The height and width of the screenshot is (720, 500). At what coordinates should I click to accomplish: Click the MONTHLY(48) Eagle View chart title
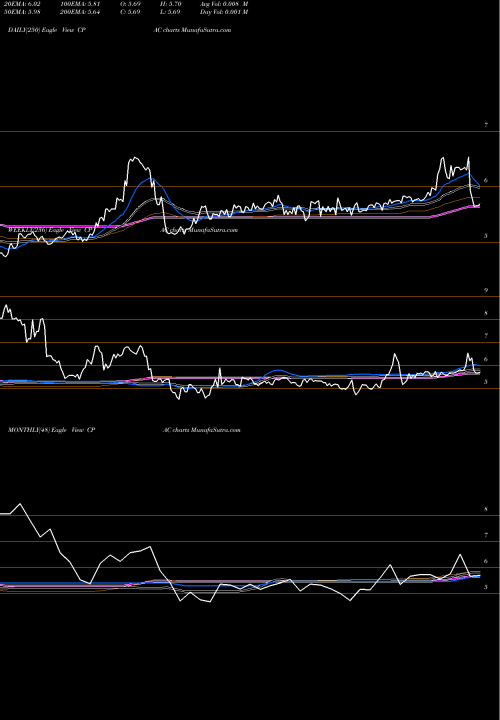pyautogui.click(x=51, y=430)
